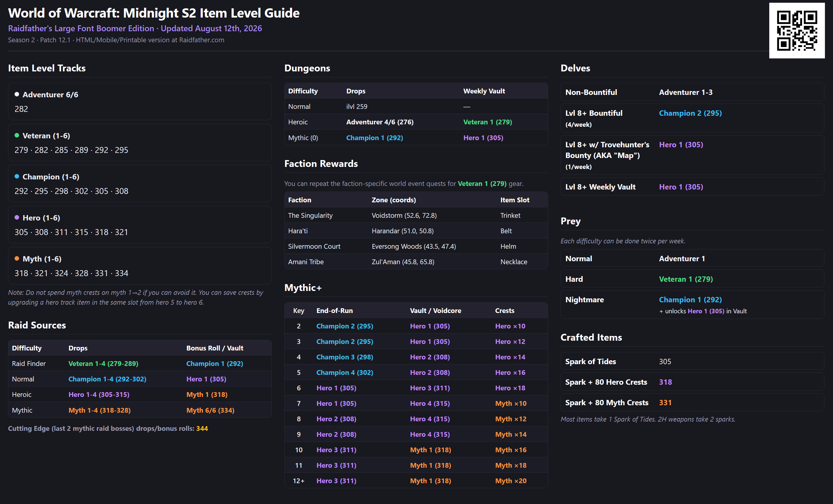Click Champion 3 (298) in key 4 row

tap(344, 357)
